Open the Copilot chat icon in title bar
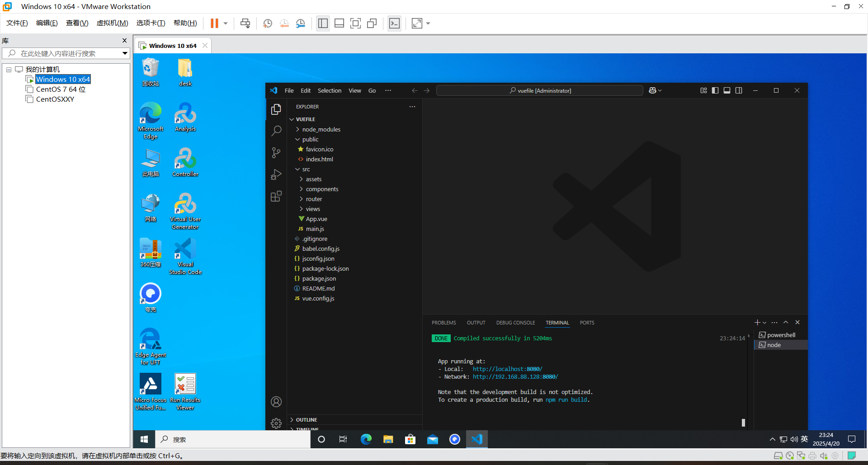This screenshot has width=868, height=465. click(x=652, y=90)
